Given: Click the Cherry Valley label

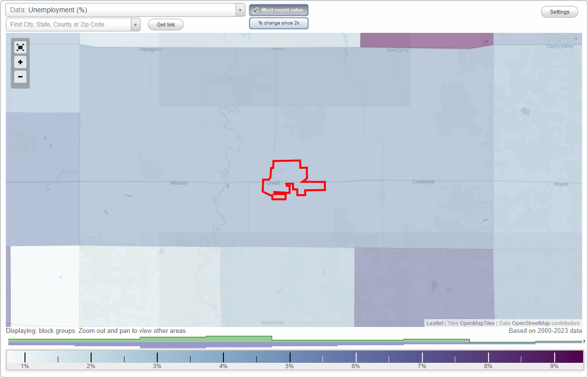Looking at the screenshot, I should (x=560, y=46).
